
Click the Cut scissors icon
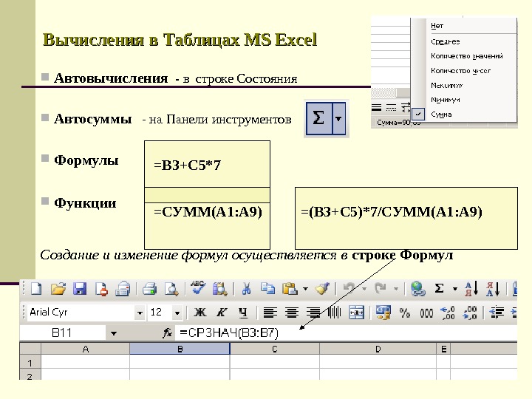[246, 289]
